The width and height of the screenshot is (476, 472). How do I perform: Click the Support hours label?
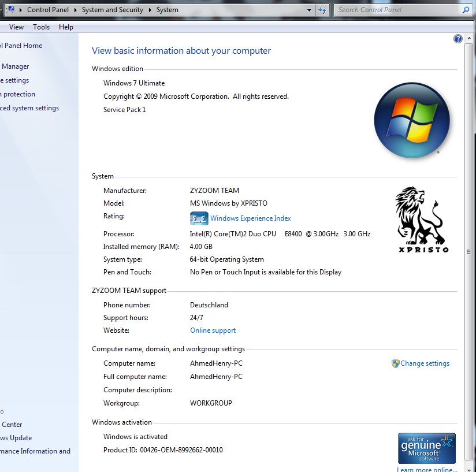[126, 318]
